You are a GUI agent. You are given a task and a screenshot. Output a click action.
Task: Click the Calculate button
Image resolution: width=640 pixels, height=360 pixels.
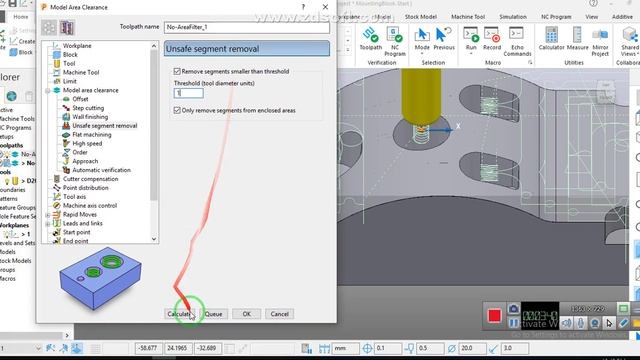coord(180,314)
